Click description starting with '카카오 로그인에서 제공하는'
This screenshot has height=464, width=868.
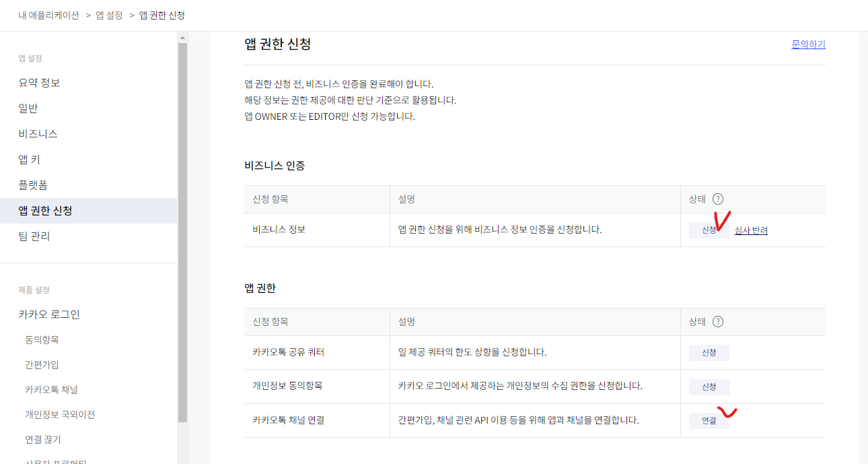(x=520, y=387)
